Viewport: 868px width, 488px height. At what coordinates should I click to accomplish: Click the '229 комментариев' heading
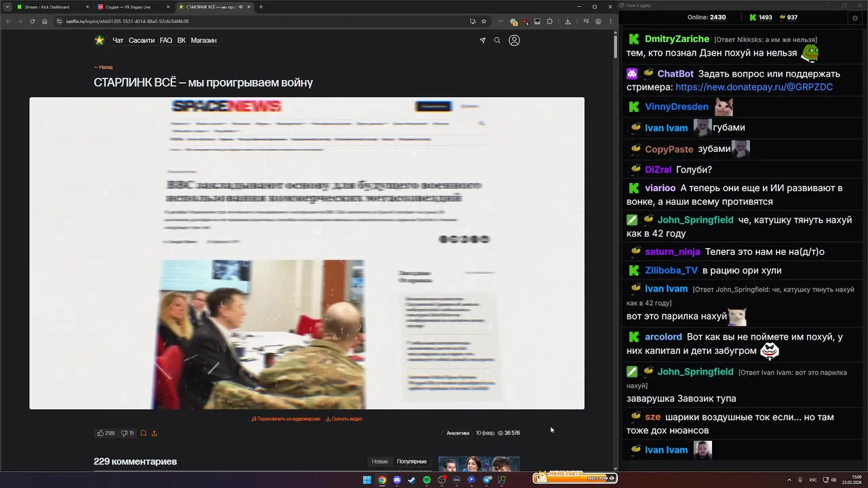(135, 462)
